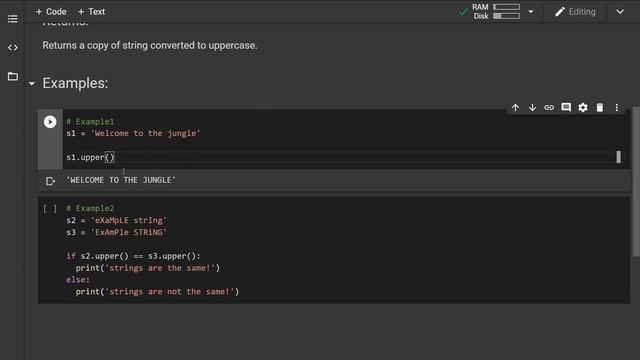
Task: Click the 'WELCOME TO THE JUNGLE' output text
Action: (121, 180)
